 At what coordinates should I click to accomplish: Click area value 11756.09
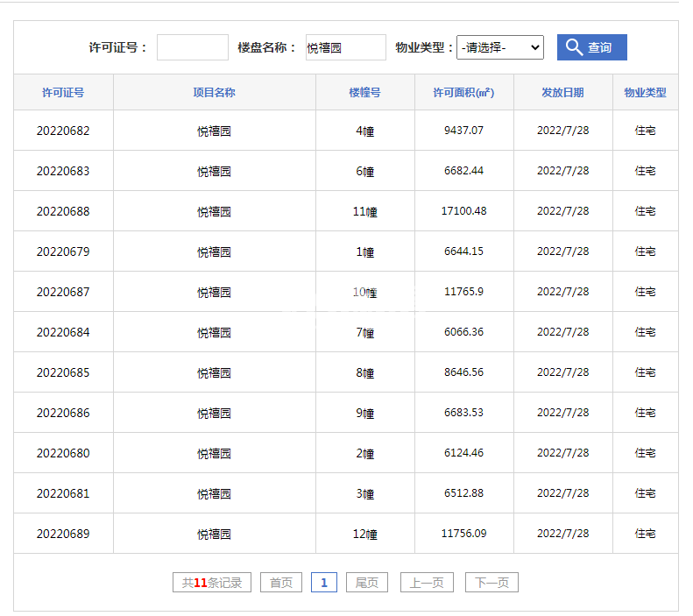pos(463,534)
